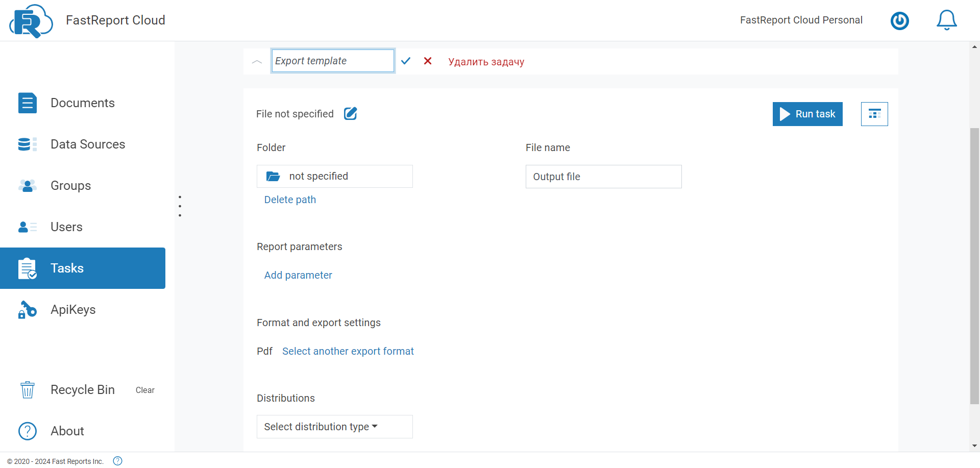Open the footer help question mark
Screen dimensions: 980x468
117,461
